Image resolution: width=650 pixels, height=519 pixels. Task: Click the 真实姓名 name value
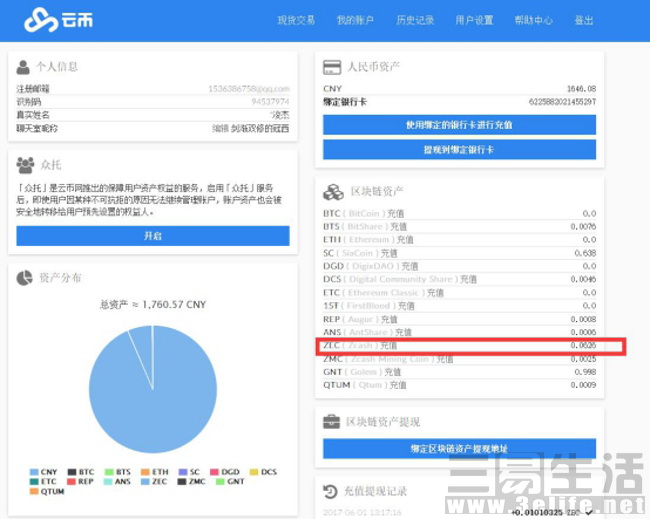pos(280,115)
